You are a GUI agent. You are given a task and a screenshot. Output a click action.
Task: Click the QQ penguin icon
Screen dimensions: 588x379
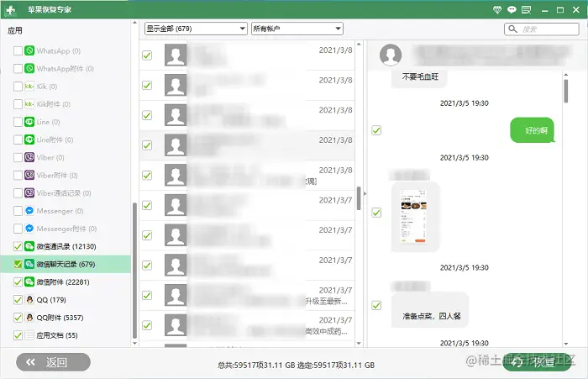point(29,300)
